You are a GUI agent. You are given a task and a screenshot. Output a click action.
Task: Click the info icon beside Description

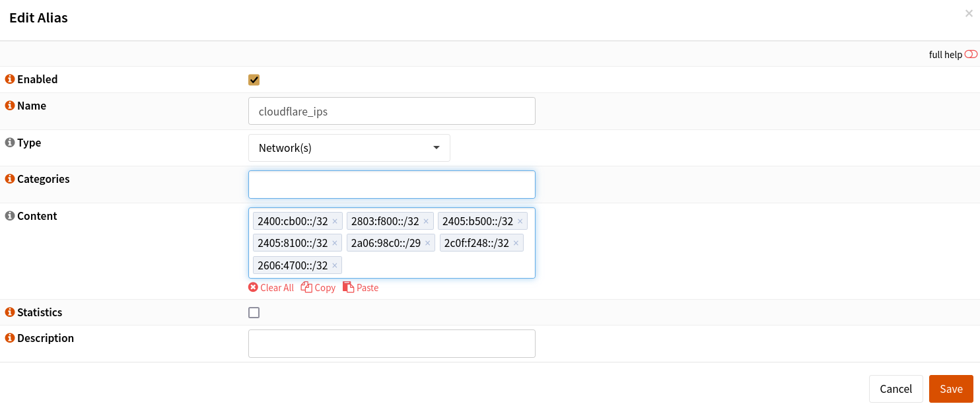point(9,337)
